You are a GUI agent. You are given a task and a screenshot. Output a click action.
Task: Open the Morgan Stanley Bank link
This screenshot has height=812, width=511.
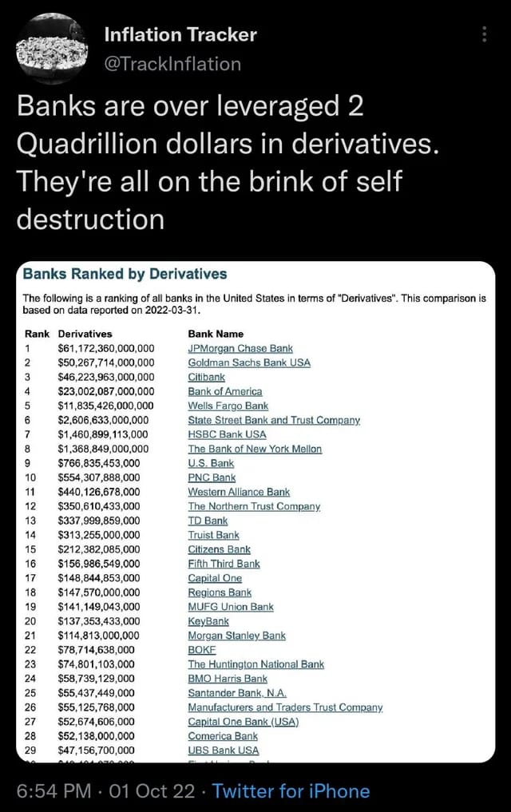(236, 636)
